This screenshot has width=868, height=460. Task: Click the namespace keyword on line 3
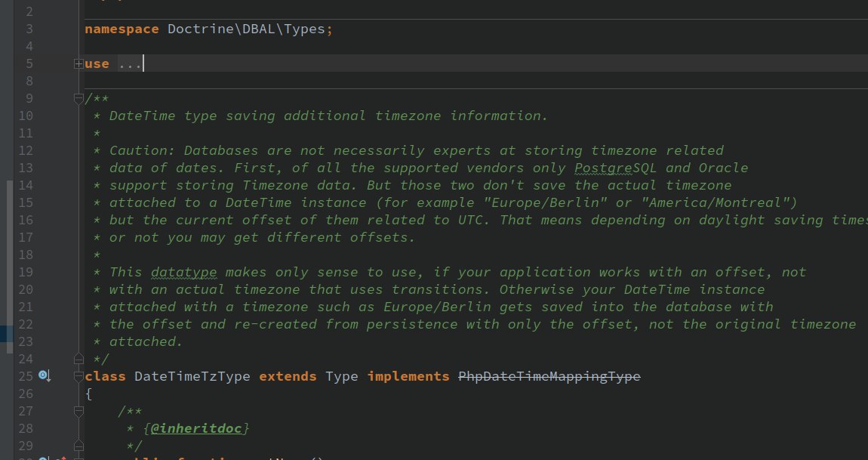(122, 29)
